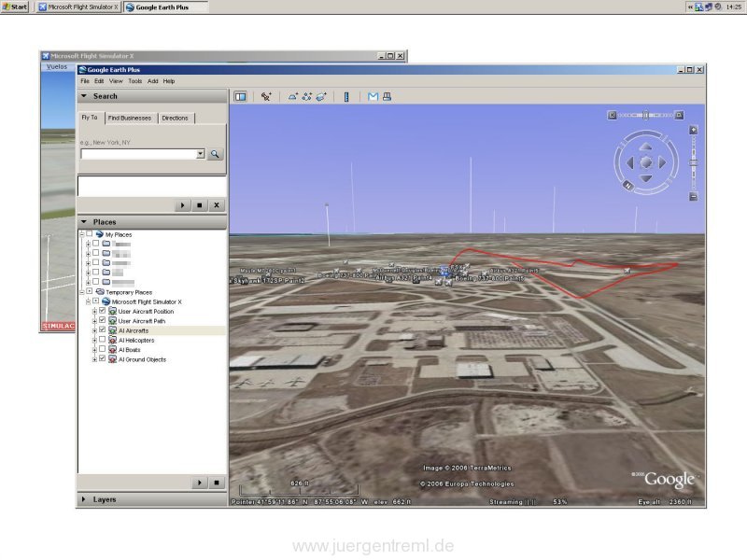Collapse the Microsoft Flight Simulator X node
The height and width of the screenshot is (560, 747).
click(x=88, y=301)
